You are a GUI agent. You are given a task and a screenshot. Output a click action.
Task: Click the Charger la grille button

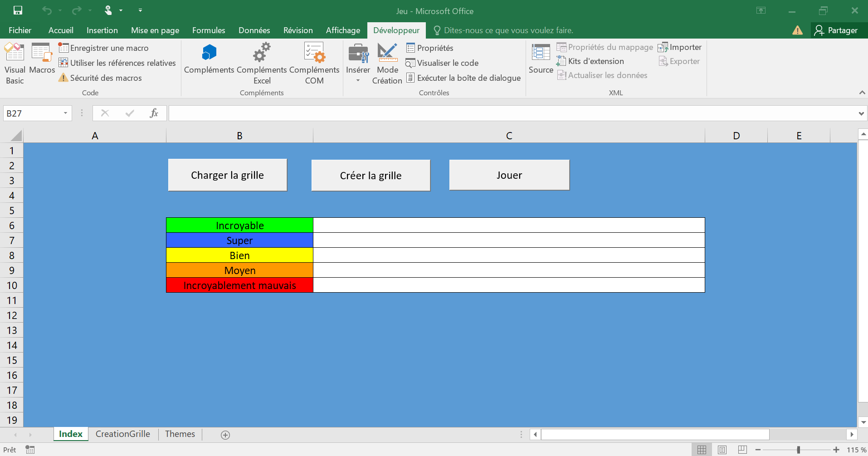coord(227,175)
